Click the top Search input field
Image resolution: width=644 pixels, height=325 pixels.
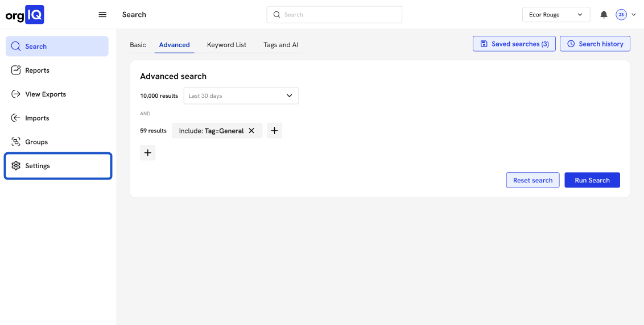(x=334, y=15)
